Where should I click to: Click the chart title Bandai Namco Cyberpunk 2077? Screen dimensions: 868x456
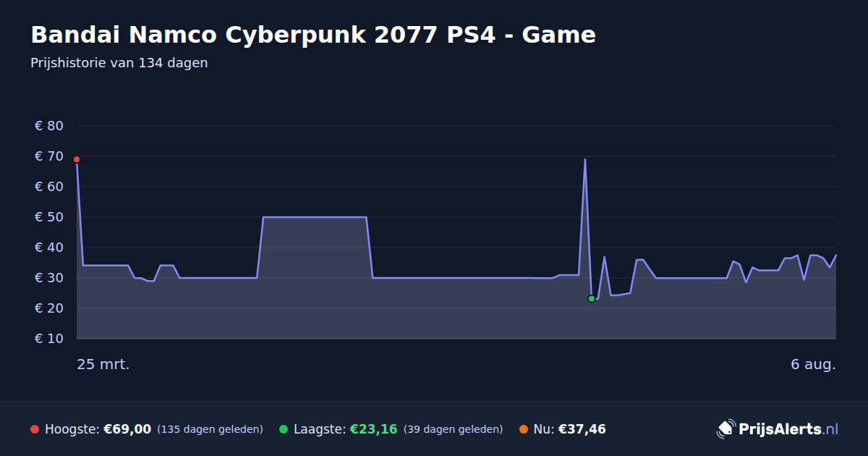[313, 35]
